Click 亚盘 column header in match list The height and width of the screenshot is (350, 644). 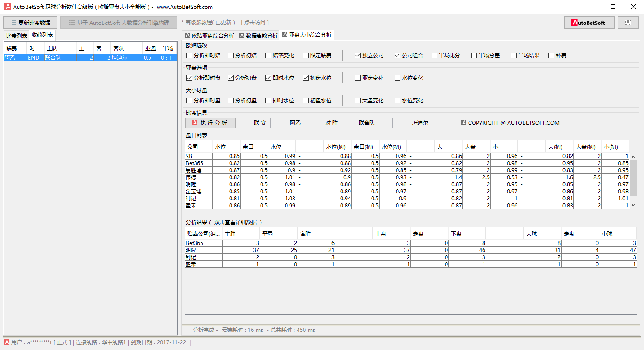[x=151, y=49]
